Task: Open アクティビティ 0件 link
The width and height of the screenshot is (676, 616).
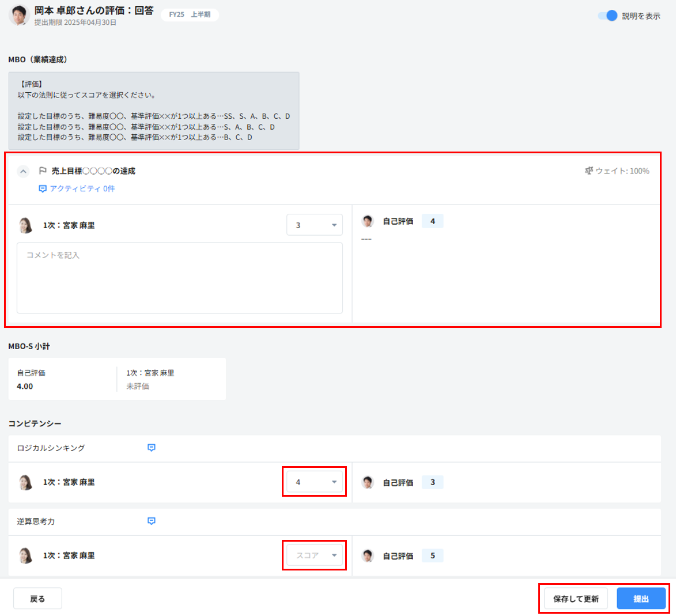Action: click(x=77, y=188)
